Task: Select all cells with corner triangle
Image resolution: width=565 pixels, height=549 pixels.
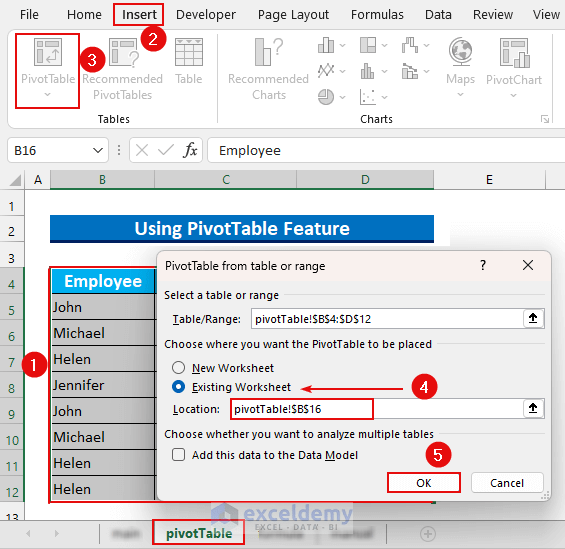Action: 15,180
